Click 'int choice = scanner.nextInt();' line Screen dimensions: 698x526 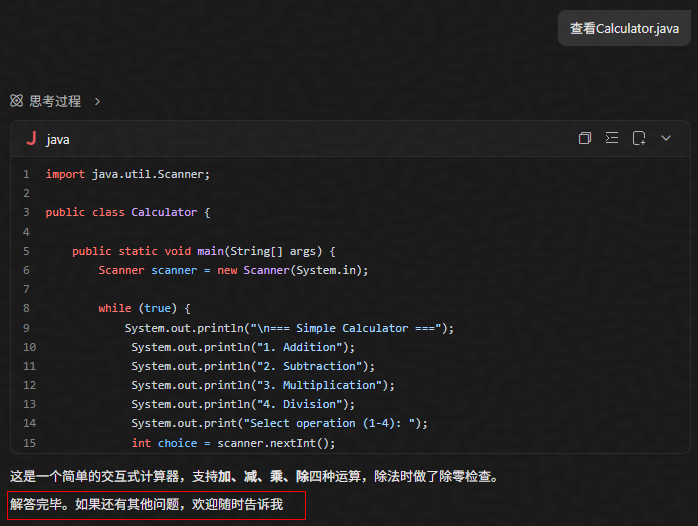[x=233, y=443]
